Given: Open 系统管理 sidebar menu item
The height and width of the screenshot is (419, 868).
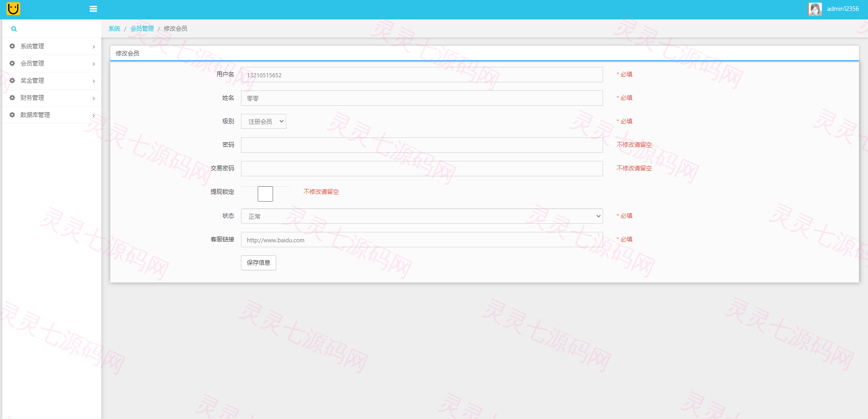Looking at the screenshot, I should 52,47.
